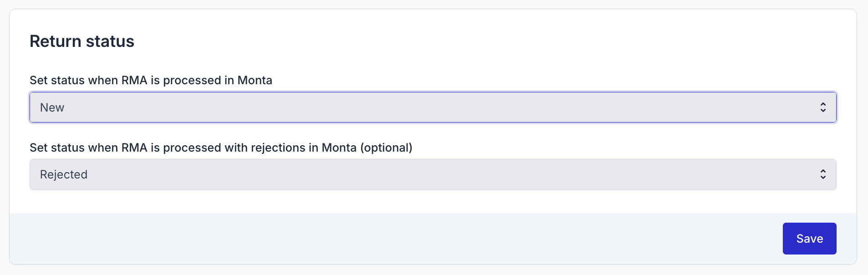Click the Return status heading
868x275 pixels.
82,41
